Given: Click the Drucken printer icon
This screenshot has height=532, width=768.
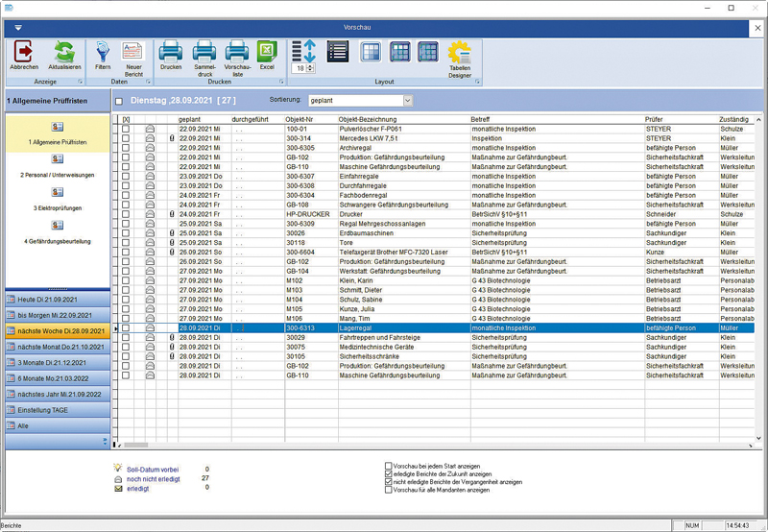Looking at the screenshot, I should (171, 52).
